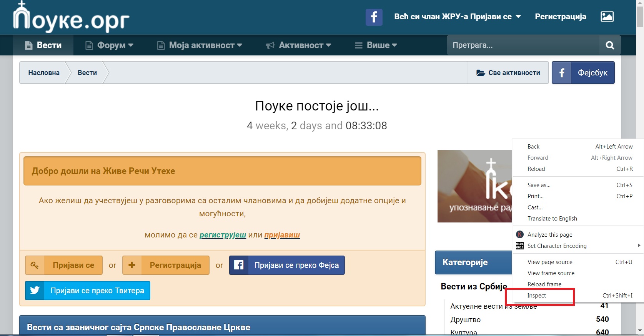Choose Back in the context menu
The image size is (644, 336).
tap(578, 147)
